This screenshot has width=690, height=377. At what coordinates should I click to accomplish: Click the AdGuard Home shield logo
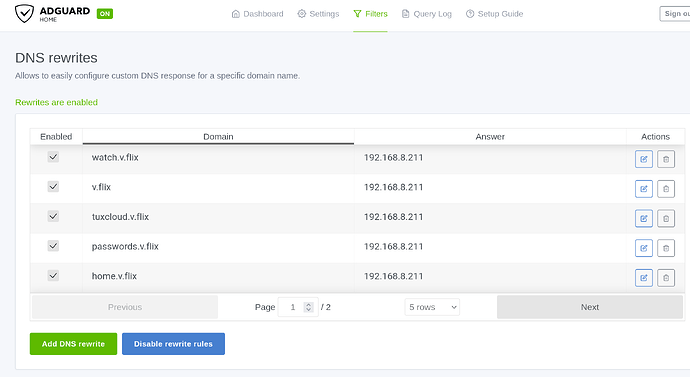click(x=24, y=14)
